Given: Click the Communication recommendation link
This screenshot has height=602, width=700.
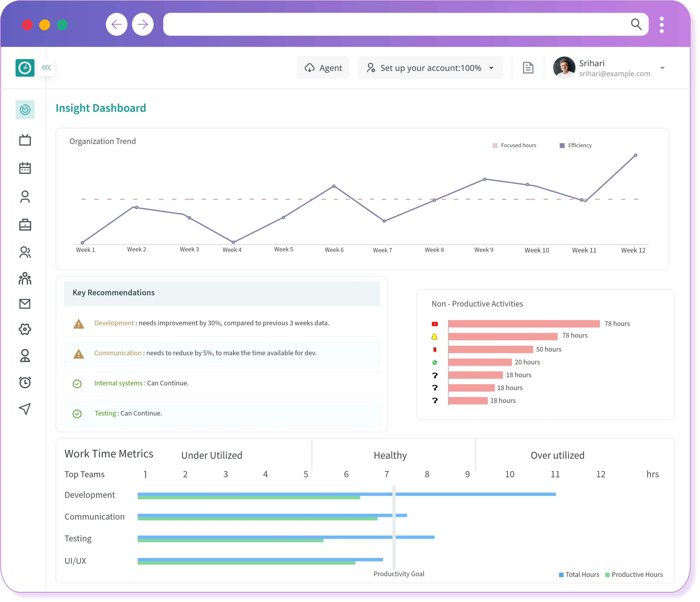Looking at the screenshot, I should (x=118, y=353).
